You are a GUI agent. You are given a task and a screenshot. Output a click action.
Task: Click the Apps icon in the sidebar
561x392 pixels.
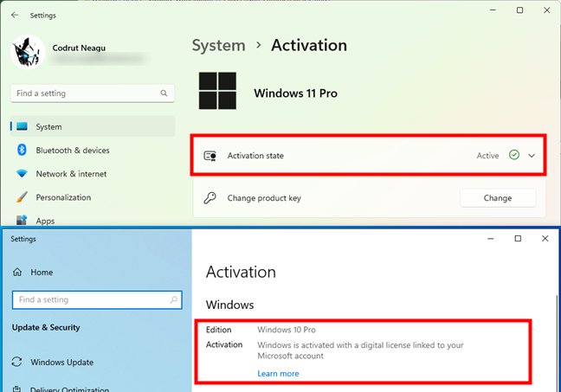coord(22,220)
